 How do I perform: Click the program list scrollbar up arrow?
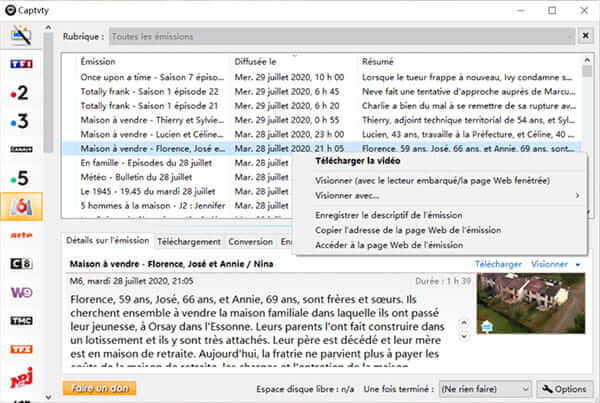tap(587, 60)
